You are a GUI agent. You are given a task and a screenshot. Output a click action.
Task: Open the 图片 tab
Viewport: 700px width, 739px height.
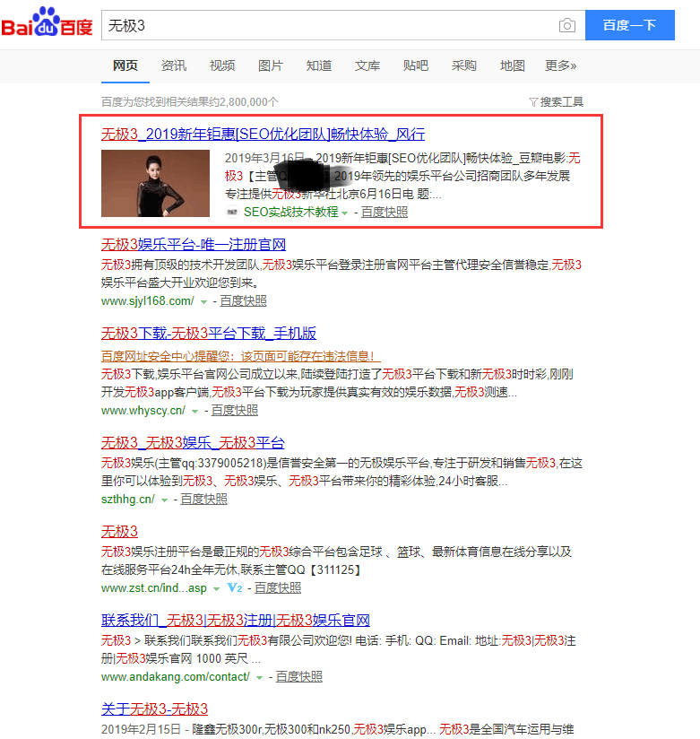pyautogui.click(x=271, y=65)
